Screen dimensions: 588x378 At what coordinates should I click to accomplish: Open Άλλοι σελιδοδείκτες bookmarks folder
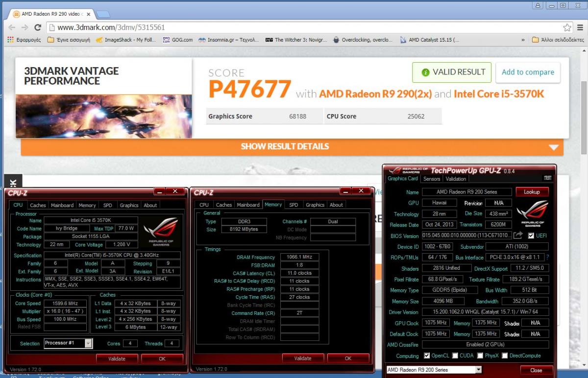(558, 40)
